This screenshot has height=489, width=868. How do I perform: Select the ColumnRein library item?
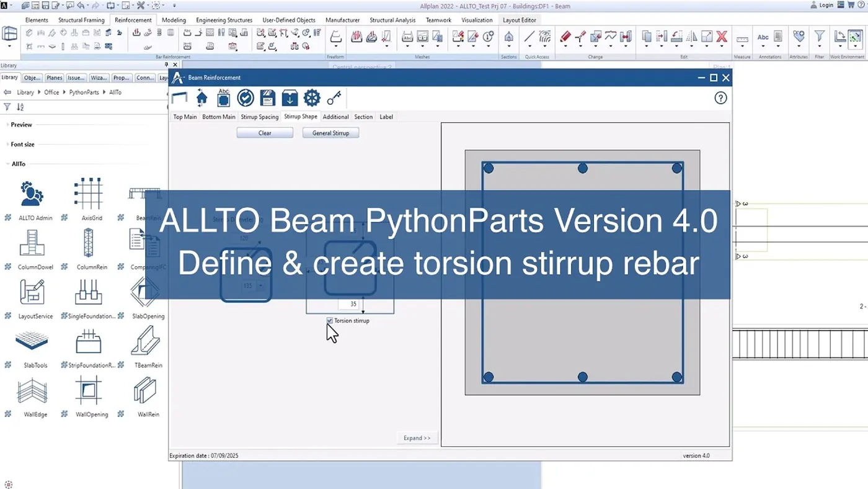[88, 243]
